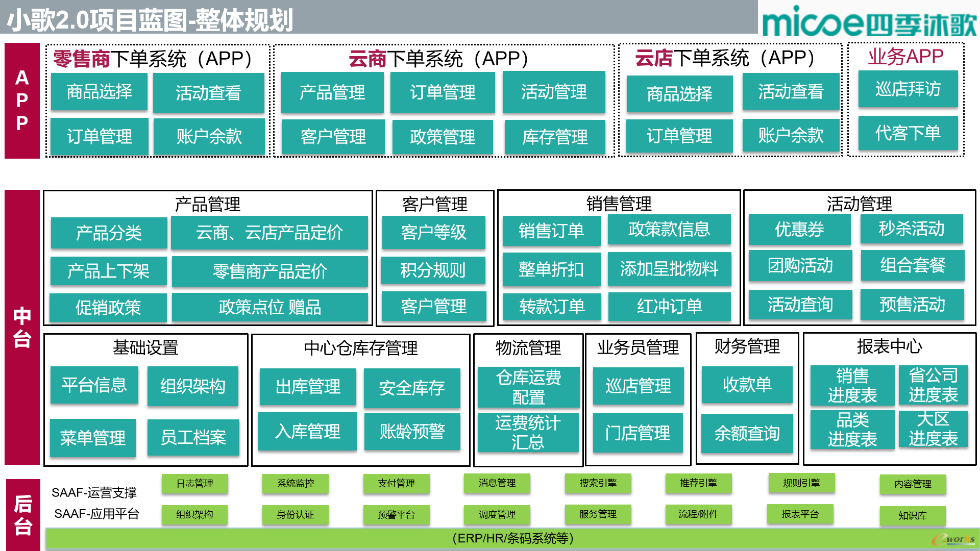Select 账户余款 in the 云店下单系统 section
The height and width of the screenshot is (551, 980).
pyautogui.click(x=791, y=135)
